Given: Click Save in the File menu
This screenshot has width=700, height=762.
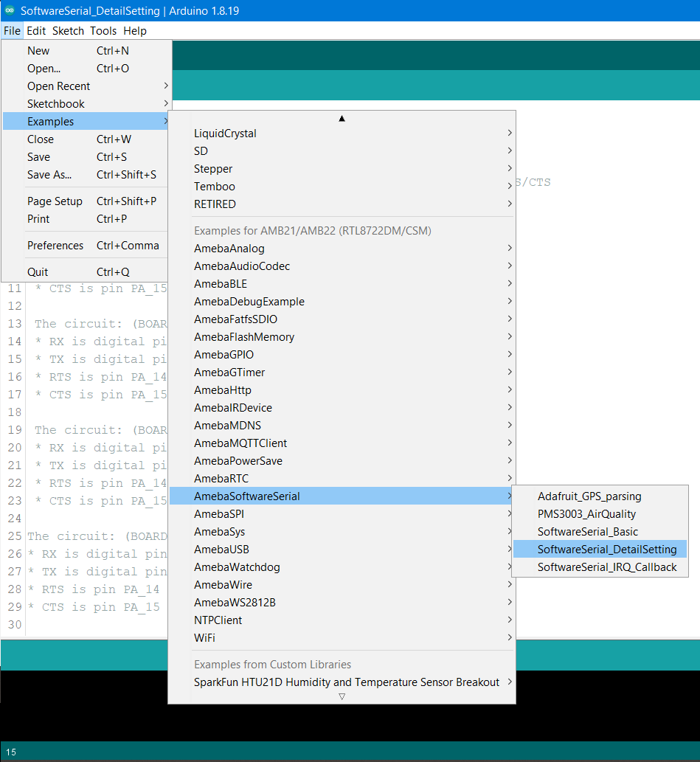Looking at the screenshot, I should pos(86,157).
